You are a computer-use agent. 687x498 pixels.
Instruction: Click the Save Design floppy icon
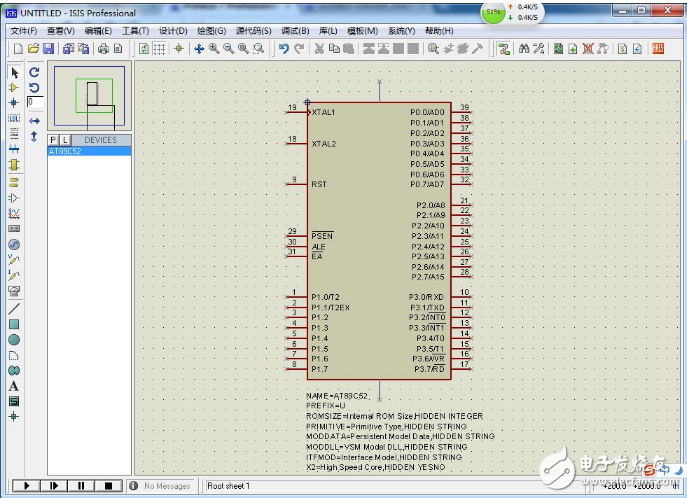[48, 49]
